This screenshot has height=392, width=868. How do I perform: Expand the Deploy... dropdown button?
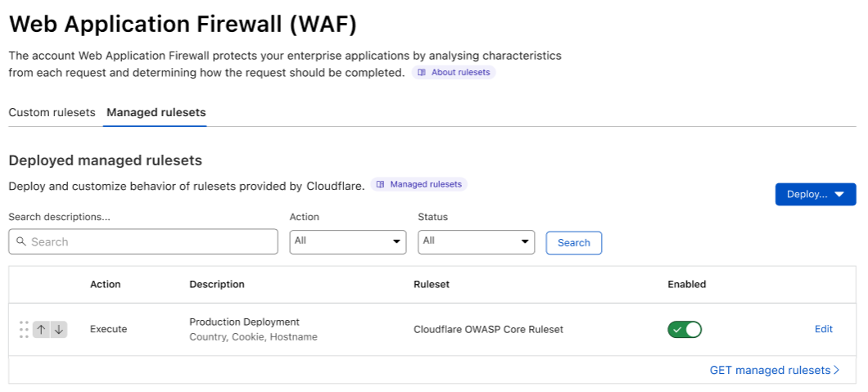click(815, 194)
